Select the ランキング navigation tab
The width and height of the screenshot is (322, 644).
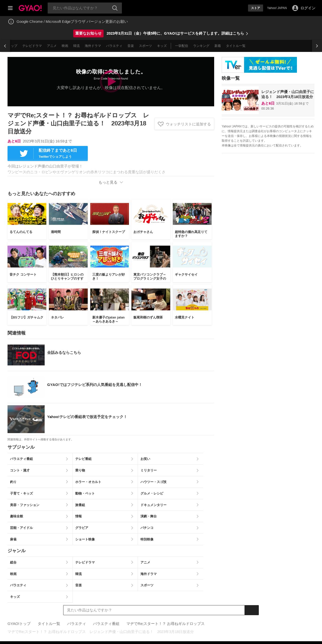201,46
